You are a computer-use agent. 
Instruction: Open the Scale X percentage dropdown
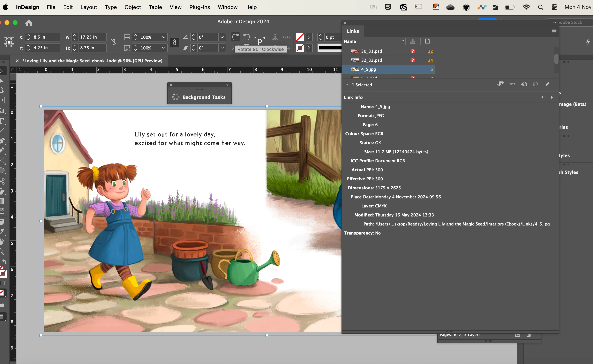tap(164, 37)
